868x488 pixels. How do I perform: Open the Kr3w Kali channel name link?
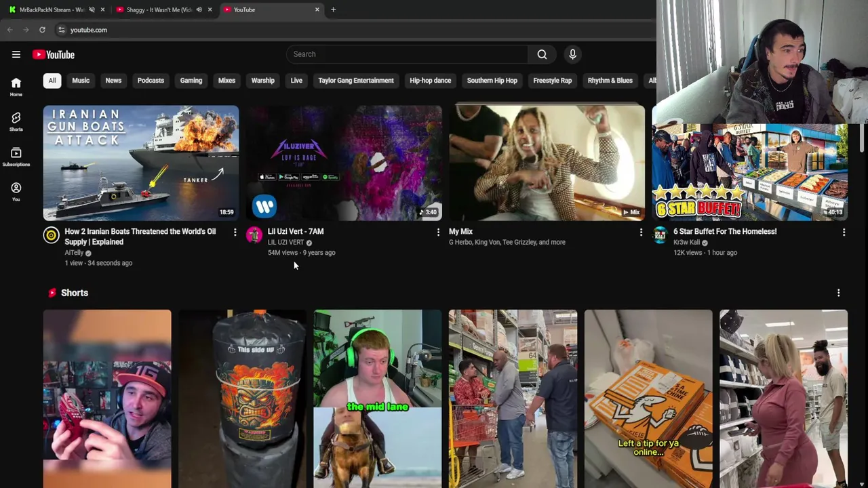[686, 242]
